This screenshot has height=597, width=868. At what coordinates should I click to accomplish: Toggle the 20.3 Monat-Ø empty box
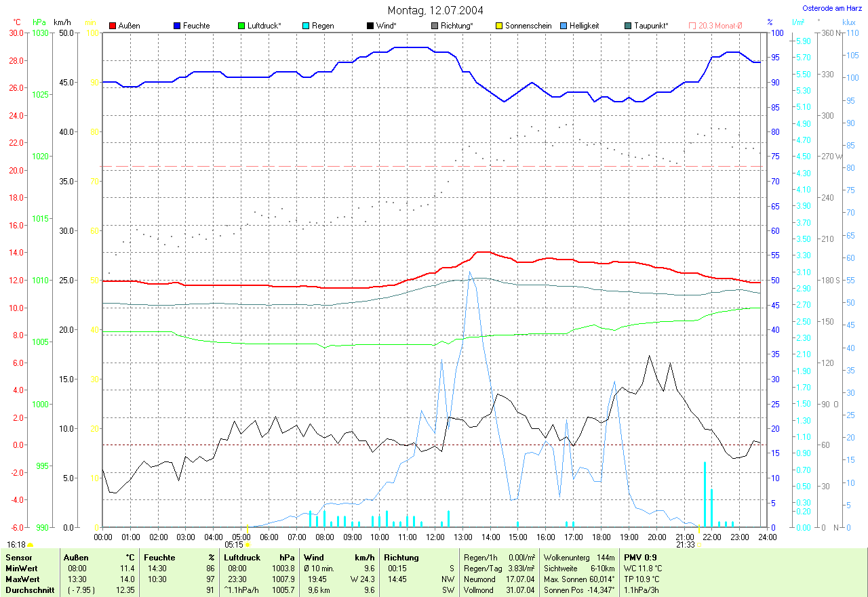tap(692, 26)
